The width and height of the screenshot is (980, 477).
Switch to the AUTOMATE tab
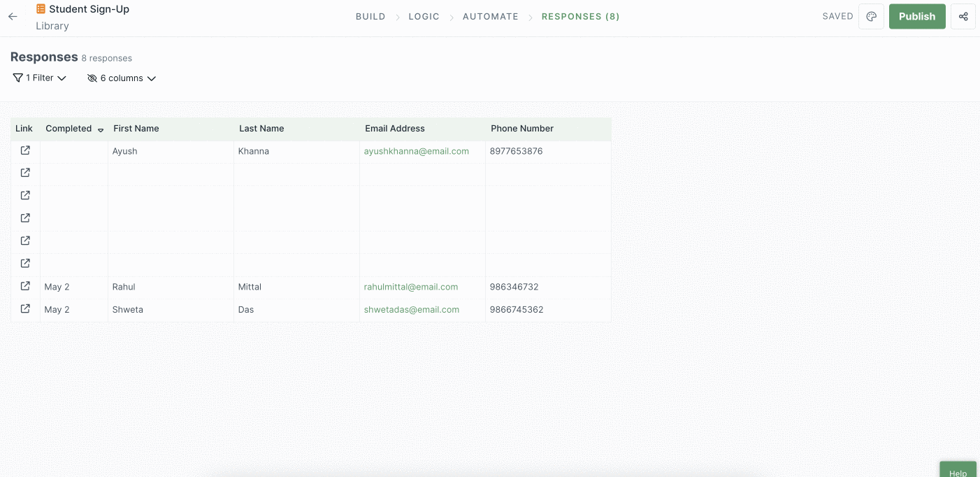click(x=490, y=16)
